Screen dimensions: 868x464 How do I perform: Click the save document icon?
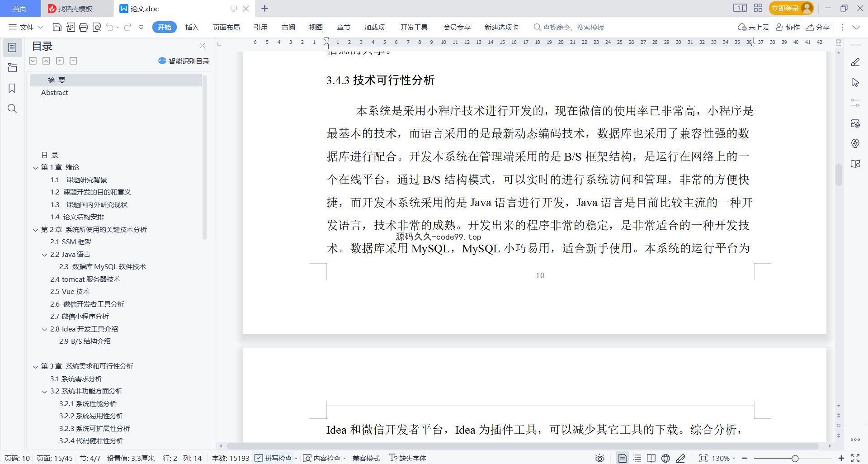coord(57,27)
